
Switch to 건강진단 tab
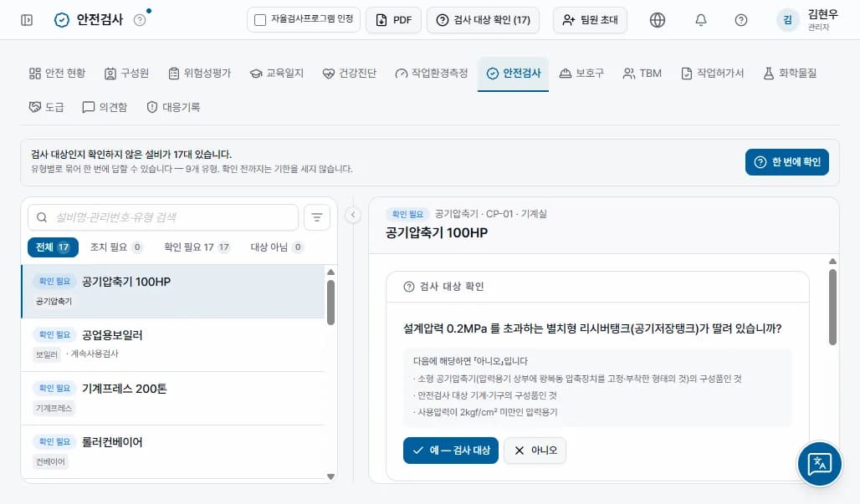(350, 74)
